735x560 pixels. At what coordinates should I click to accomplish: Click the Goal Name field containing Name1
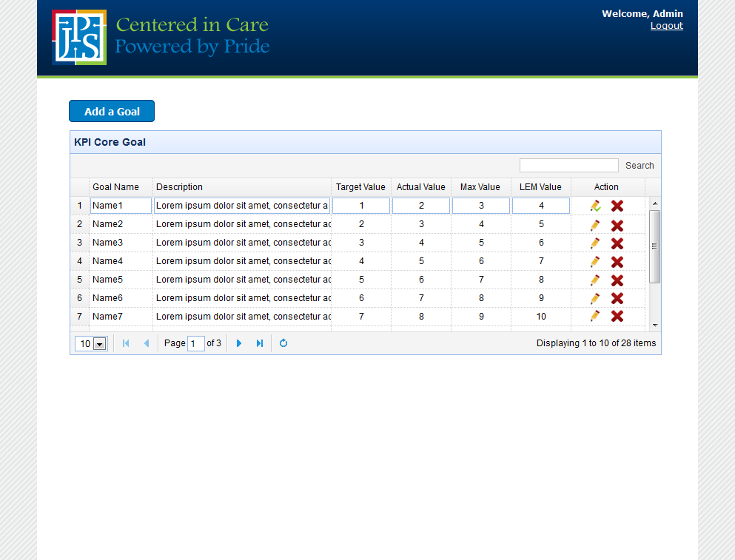pos(121,206)
